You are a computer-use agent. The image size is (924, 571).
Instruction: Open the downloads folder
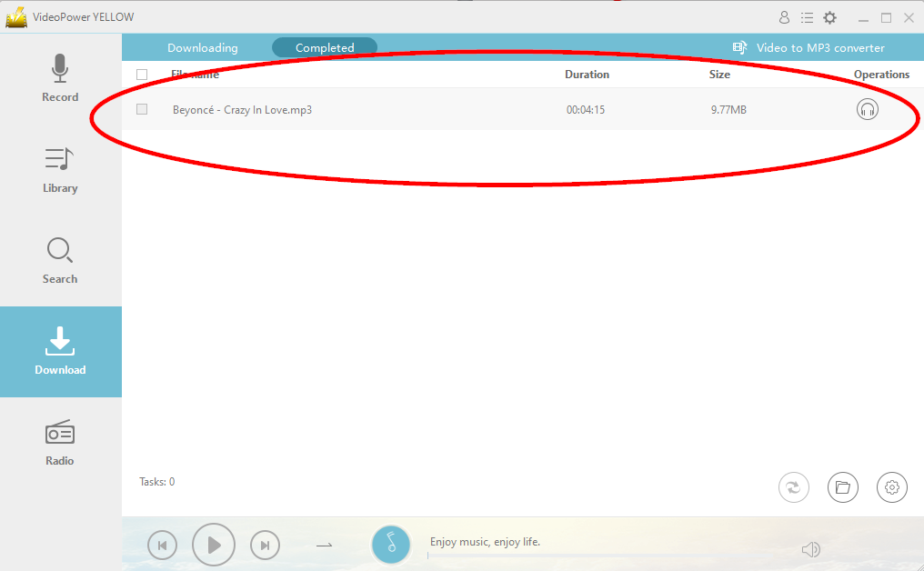(842, 487)
